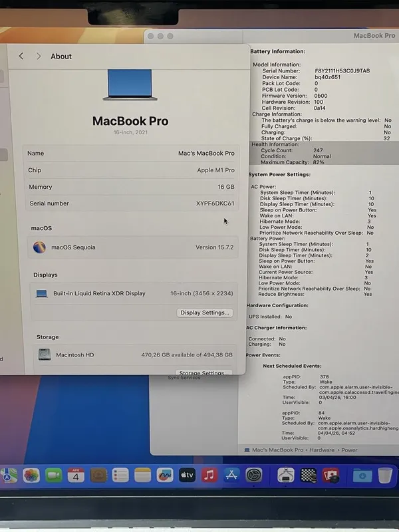Click the System Information window title MacBook Pro

[x=374, y=36]
